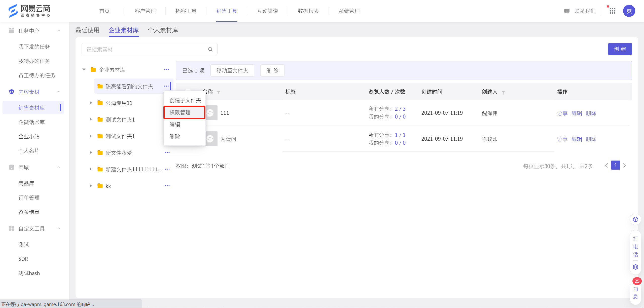Screen dimensions: 644x308
Task: Open the user avatar 爽
Action: pyautogui.click(x=629, y=11)
